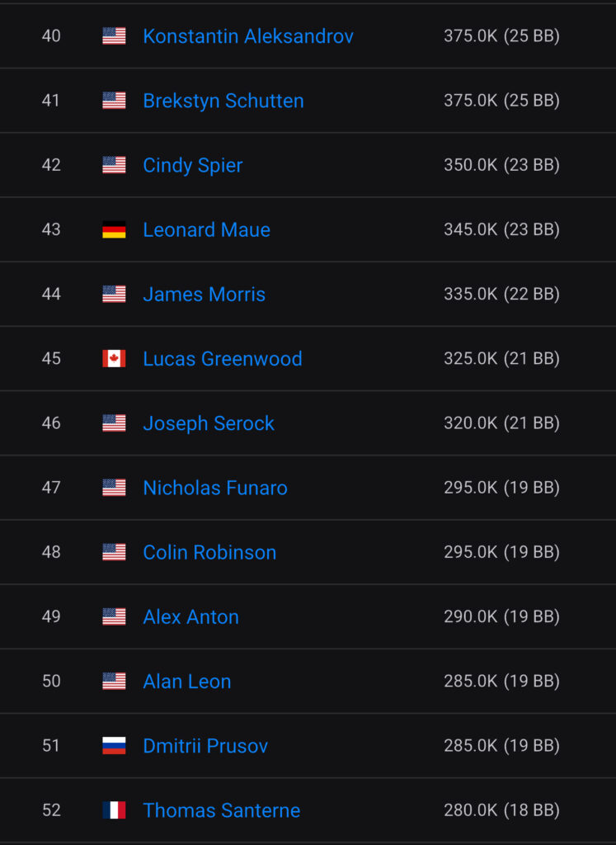Click the US flag beside Colin Robinson
Screen dimensions: 616x845
click(x=114, y=552)
